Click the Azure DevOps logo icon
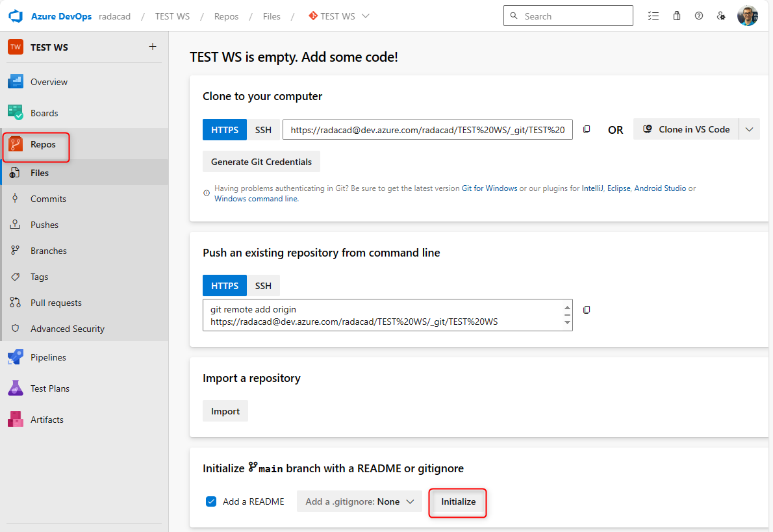The image size is (773, 532). pos(16,16)
